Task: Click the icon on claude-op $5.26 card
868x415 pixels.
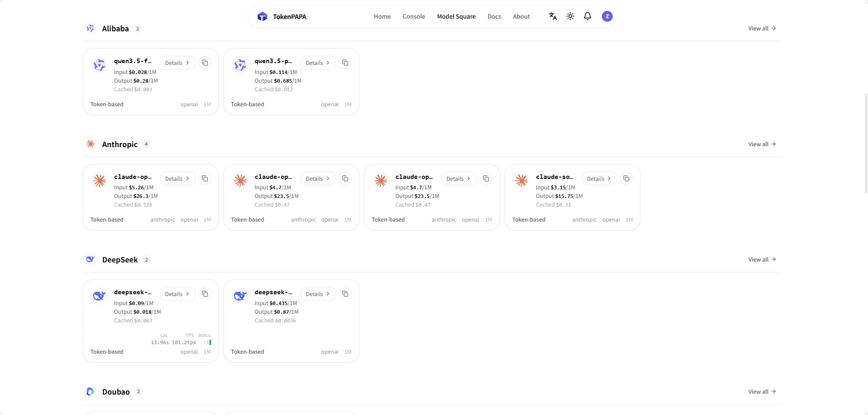Action: coord(99,181)
